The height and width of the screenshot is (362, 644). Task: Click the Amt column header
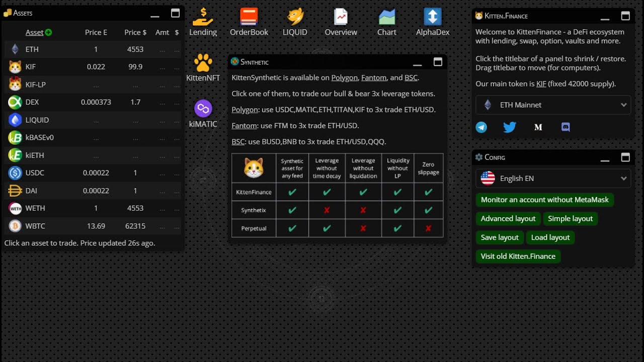point(163,32)
